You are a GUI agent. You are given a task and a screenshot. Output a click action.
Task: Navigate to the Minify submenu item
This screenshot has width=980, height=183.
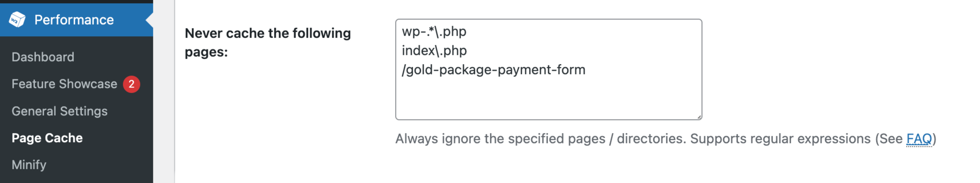point(29,165)
